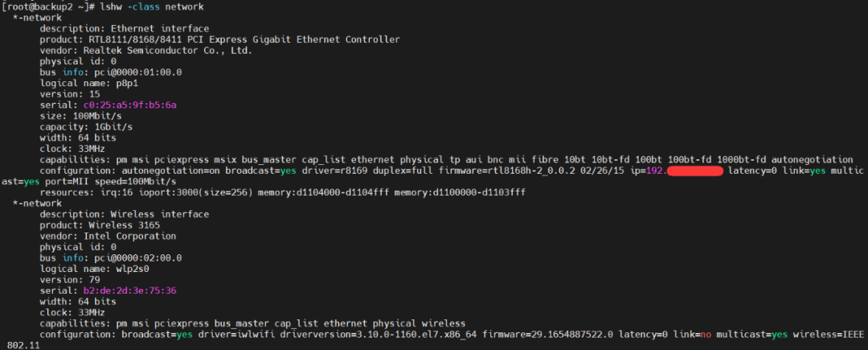Click the 'size: 100Mbit/s' line

tap(81, 116)
